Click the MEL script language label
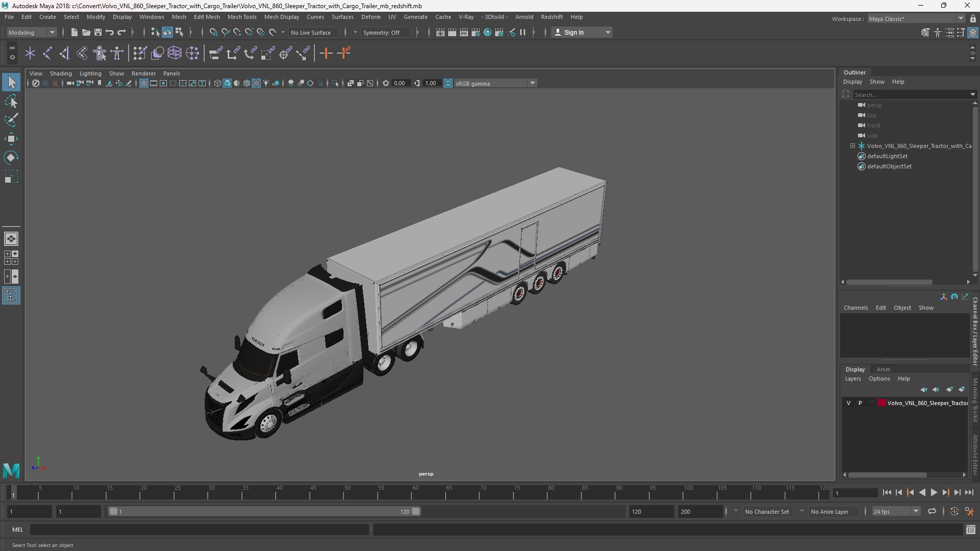Viewport: 980px width, 551px height. (17, 530)
